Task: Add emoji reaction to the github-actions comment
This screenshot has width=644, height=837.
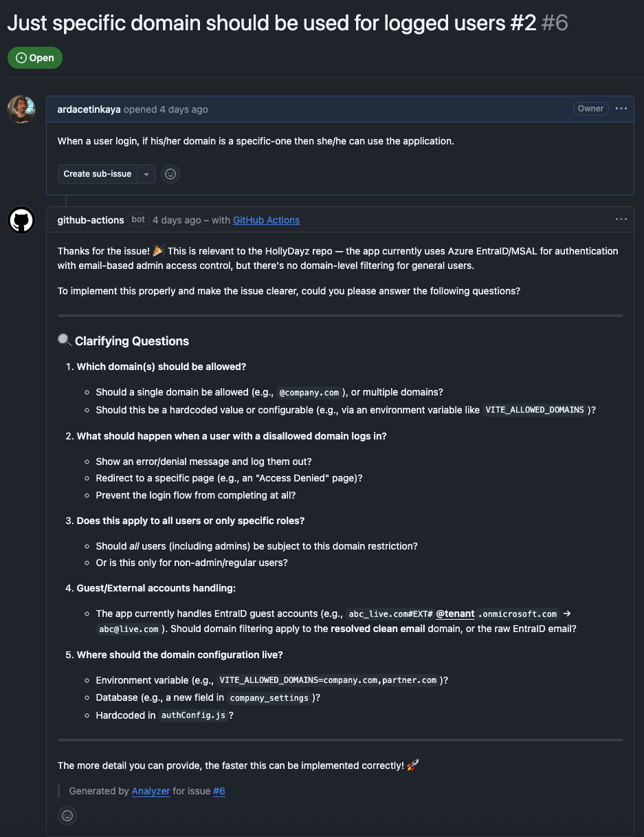Action: (67, 816)
